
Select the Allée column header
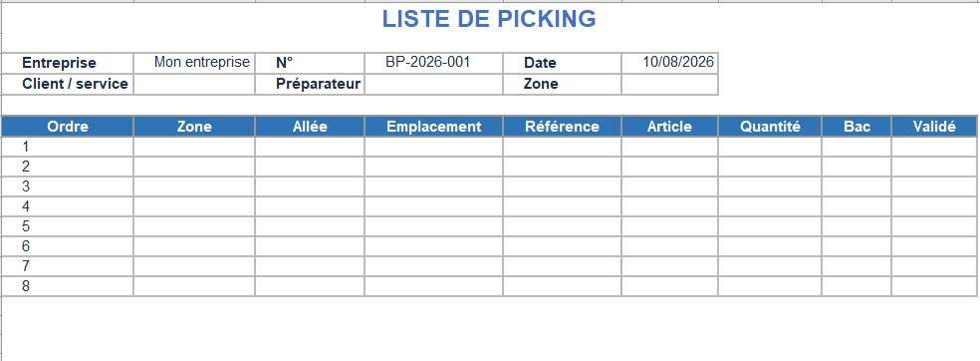click(310, 127)
